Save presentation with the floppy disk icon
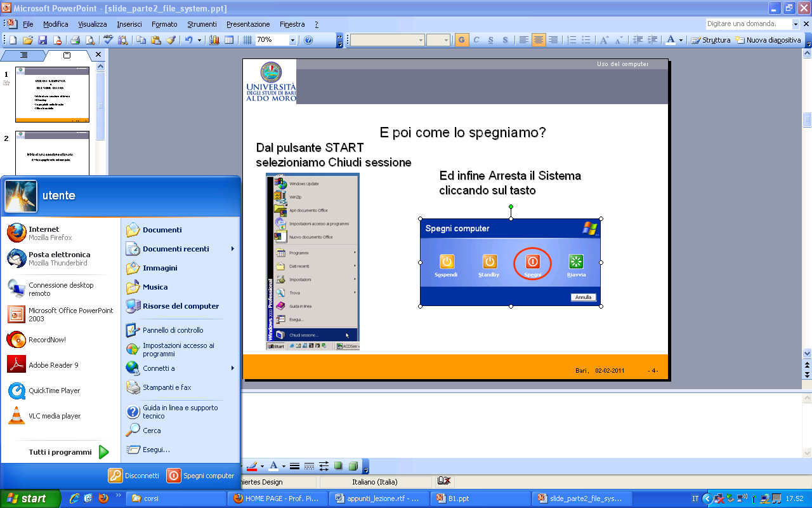 point(43,40)
